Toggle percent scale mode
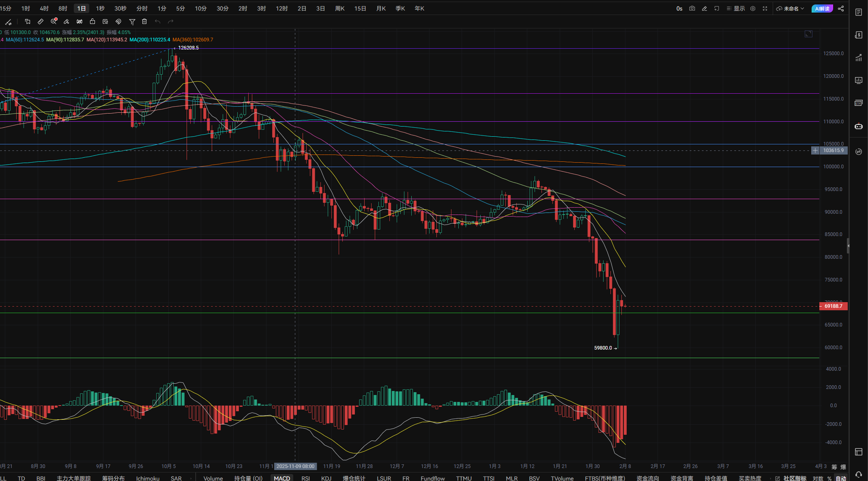The image size is (868, 481). [x=829, y=478]
